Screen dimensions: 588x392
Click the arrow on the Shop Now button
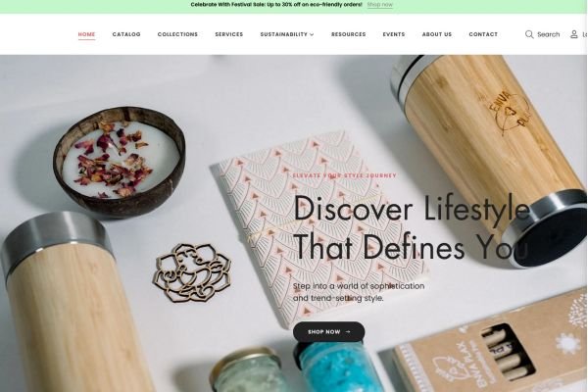click(x=348, y=331)
